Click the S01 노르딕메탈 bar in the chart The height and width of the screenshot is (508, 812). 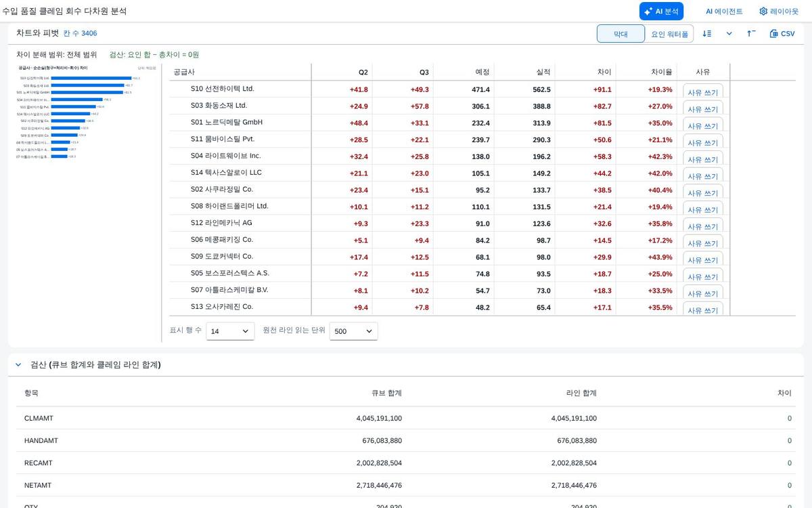click(87, 92)
